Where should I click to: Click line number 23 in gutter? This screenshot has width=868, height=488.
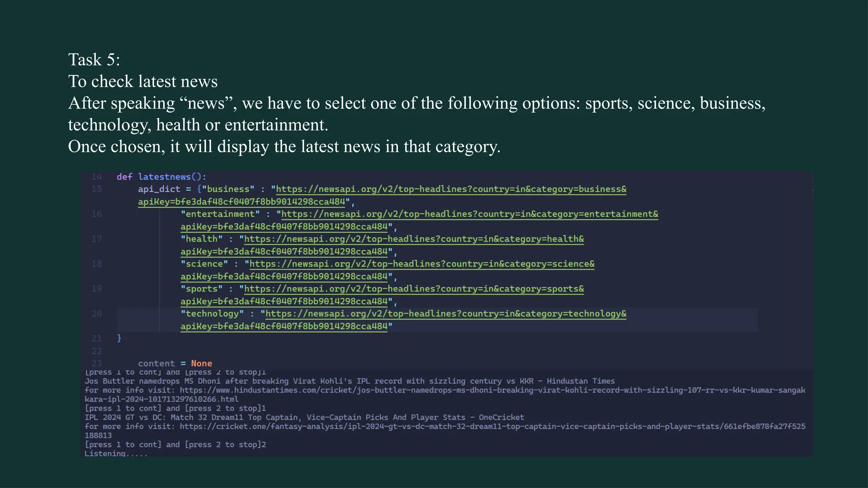click(97, 363)
